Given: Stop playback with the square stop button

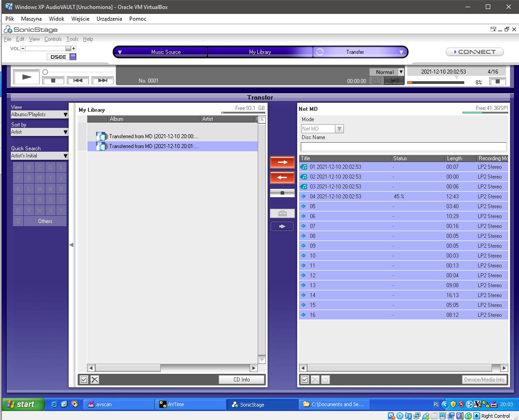Looking at the screenshot, I should 53,80.
